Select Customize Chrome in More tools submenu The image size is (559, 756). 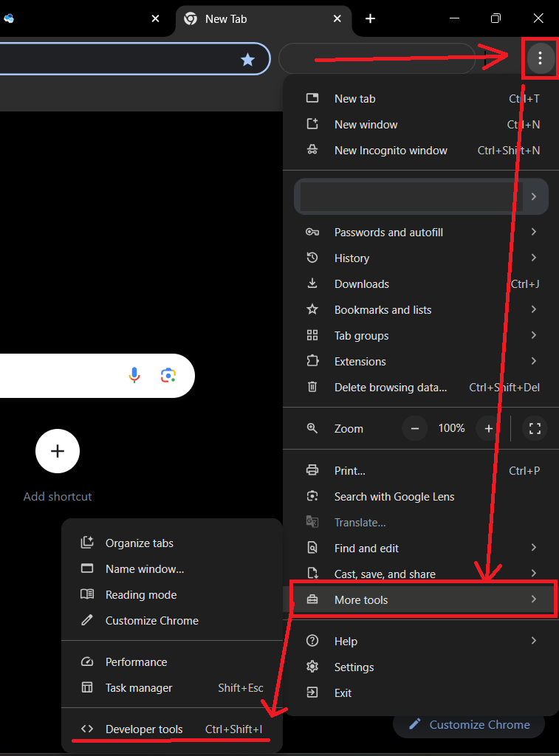172,620
